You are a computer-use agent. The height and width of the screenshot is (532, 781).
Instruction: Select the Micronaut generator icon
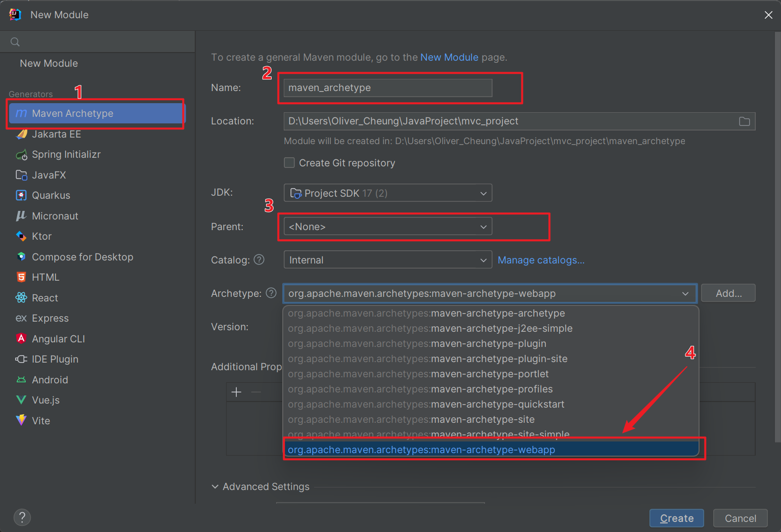[21, 216]
